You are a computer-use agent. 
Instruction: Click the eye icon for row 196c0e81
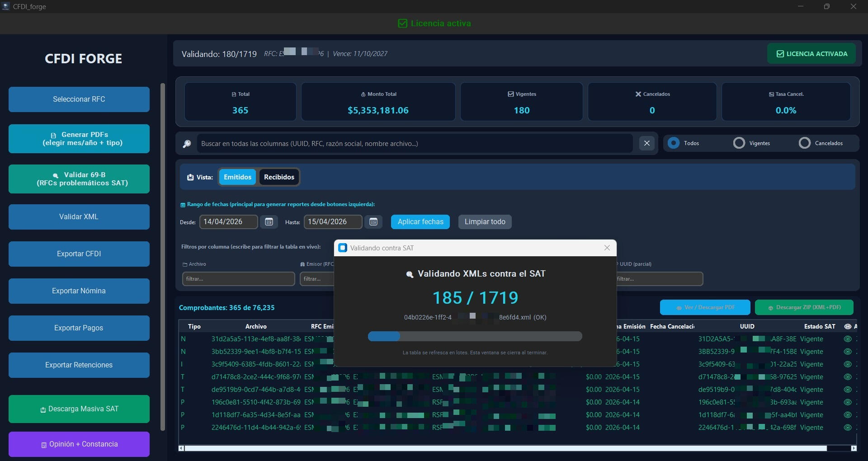click(x=848, y=402)
